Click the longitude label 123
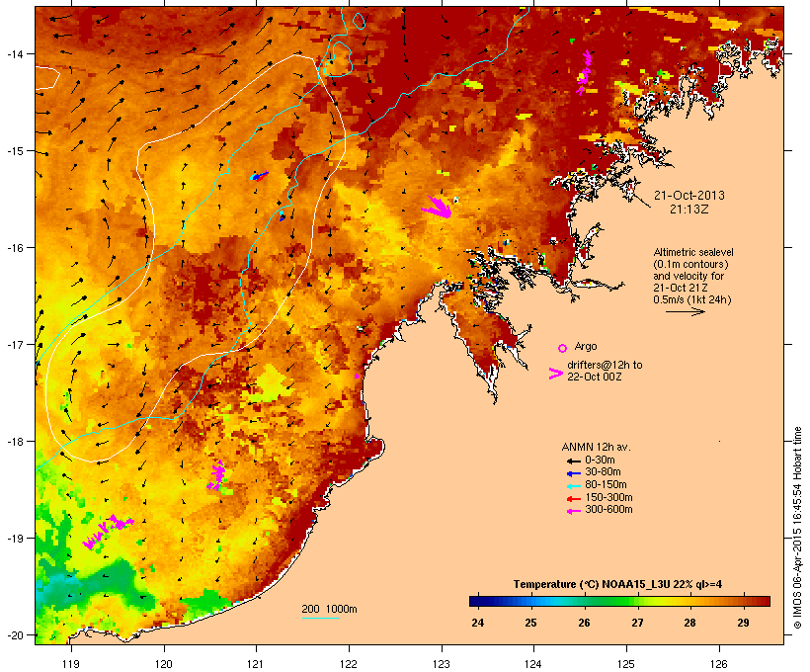 (x=442, y=664)
